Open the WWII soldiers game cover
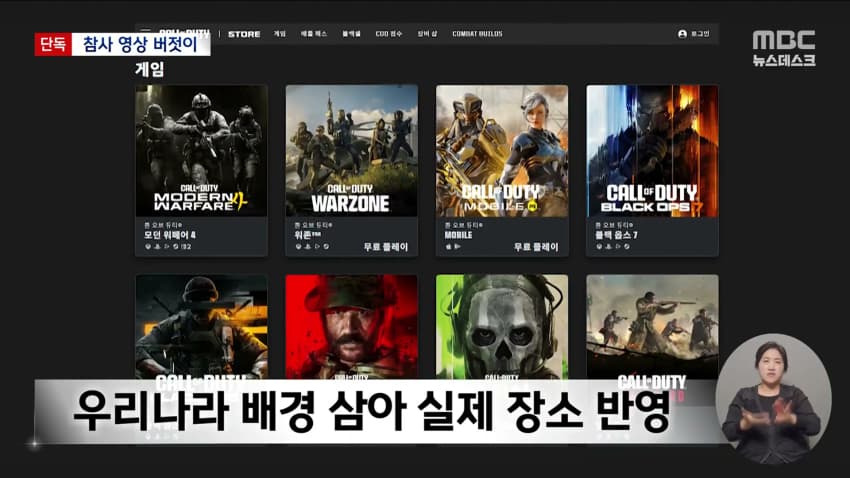 [652, 327]
